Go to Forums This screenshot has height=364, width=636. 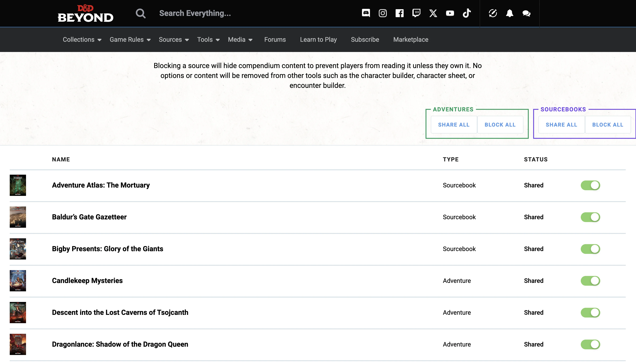coord(275,39)
